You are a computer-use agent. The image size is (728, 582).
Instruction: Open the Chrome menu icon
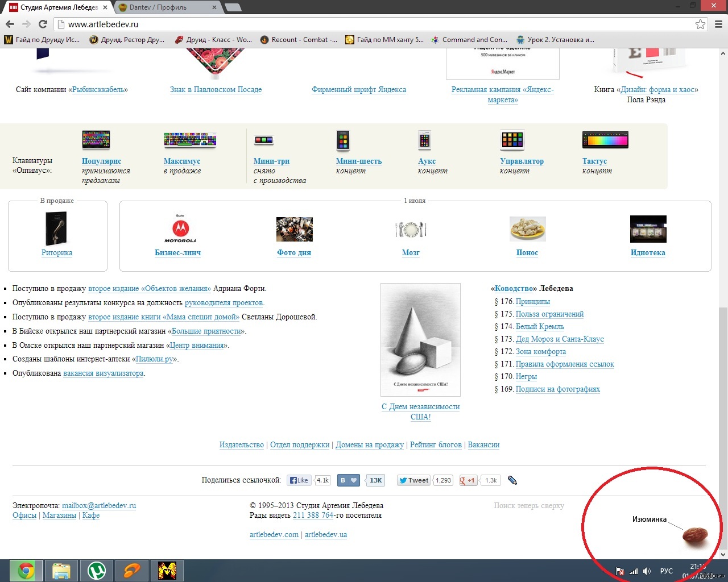tap(718, 24)
